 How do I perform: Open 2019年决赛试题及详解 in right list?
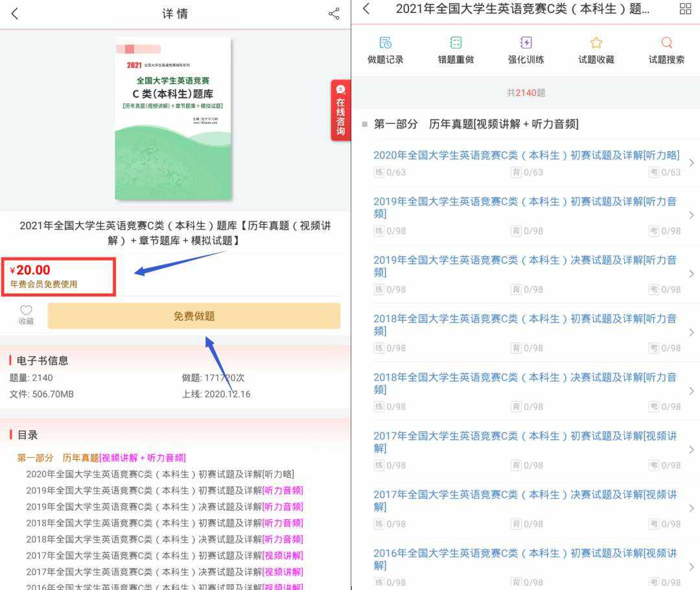(x=525, y=266)
